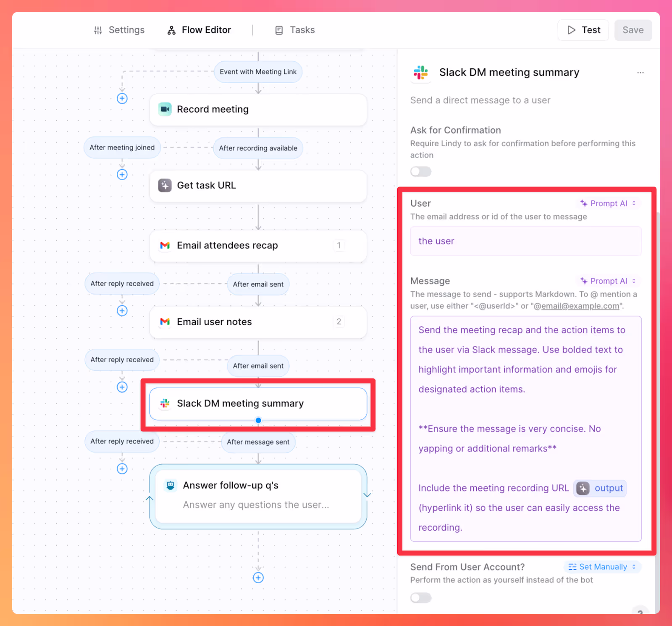672x626 pixels.
Task: Open the Prompt AI dropdown for Message field
Action: pos(608,281)
